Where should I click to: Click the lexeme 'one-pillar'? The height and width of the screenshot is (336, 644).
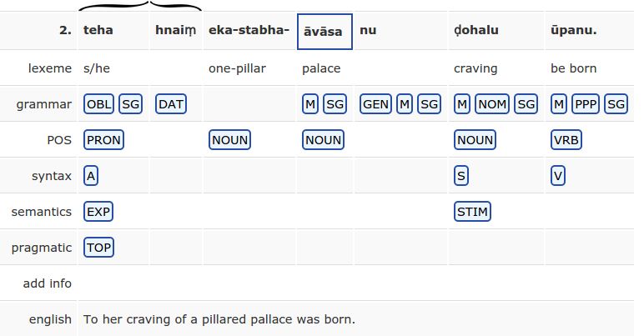pyautogui.click(x=237, y=68)
